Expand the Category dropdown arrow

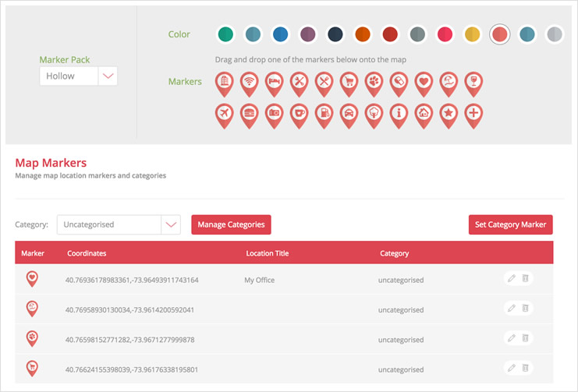[x=171, y=224]
